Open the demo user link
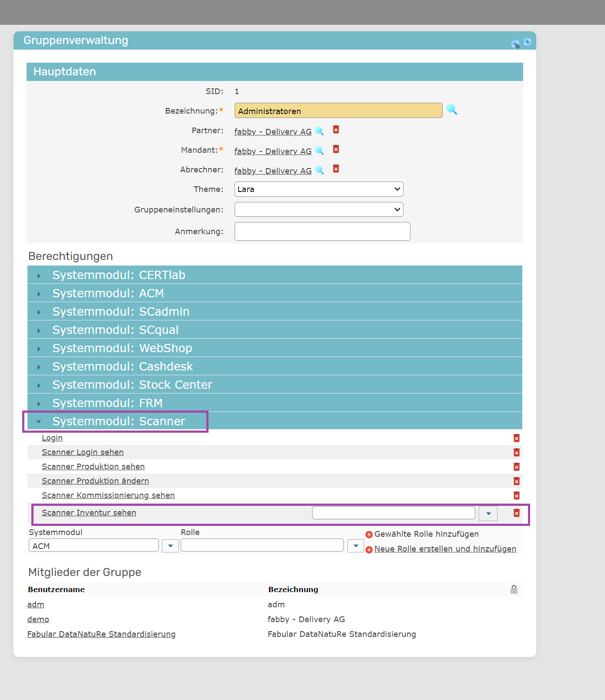This screenshot has width=605, height=700. (x=38, y=619)
